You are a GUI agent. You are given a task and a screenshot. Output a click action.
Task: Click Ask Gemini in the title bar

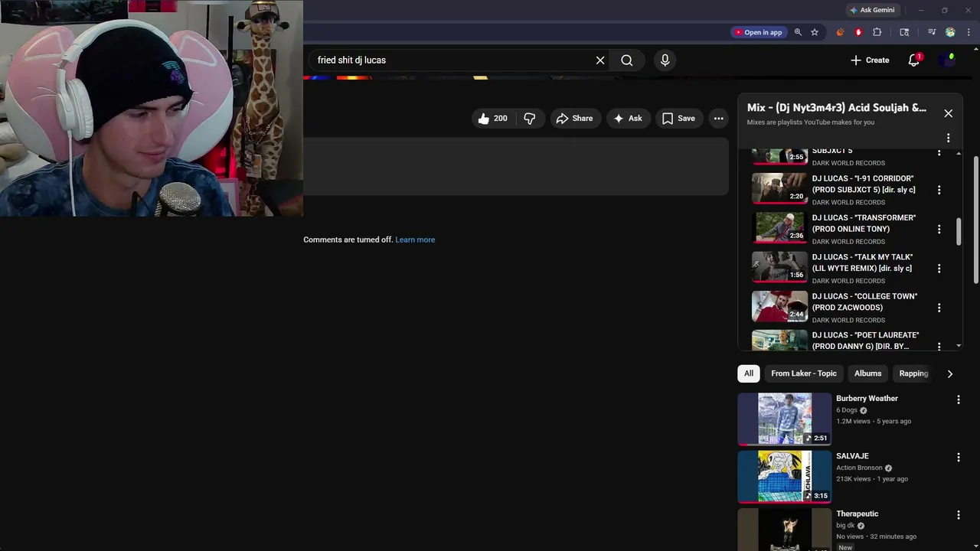pyautogui.click(x=872, y=10)
